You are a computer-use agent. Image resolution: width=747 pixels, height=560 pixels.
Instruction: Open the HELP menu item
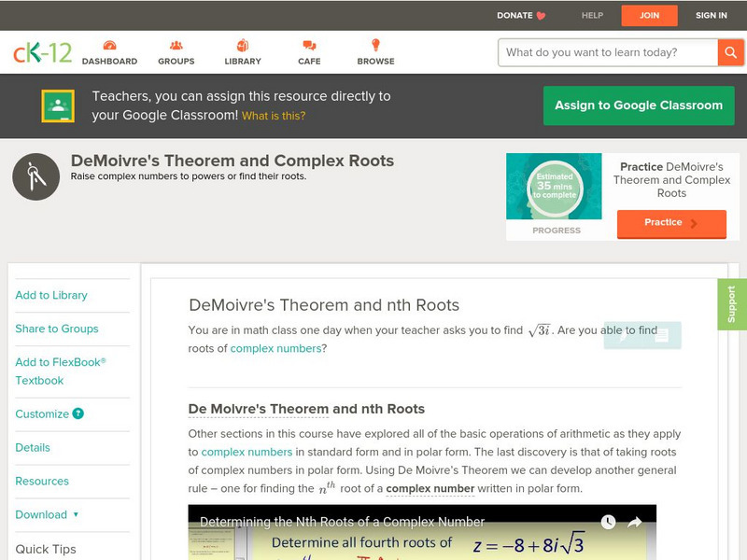pos(591,15)
